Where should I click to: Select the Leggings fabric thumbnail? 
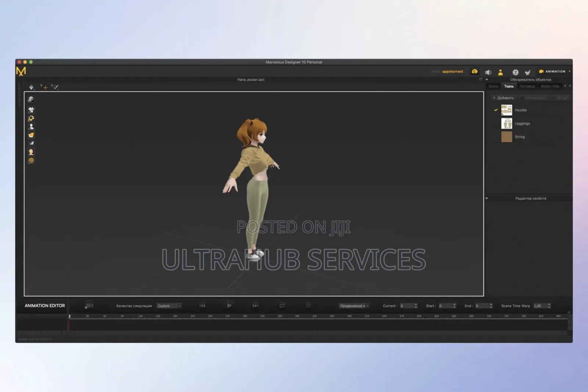click(506, 123)
